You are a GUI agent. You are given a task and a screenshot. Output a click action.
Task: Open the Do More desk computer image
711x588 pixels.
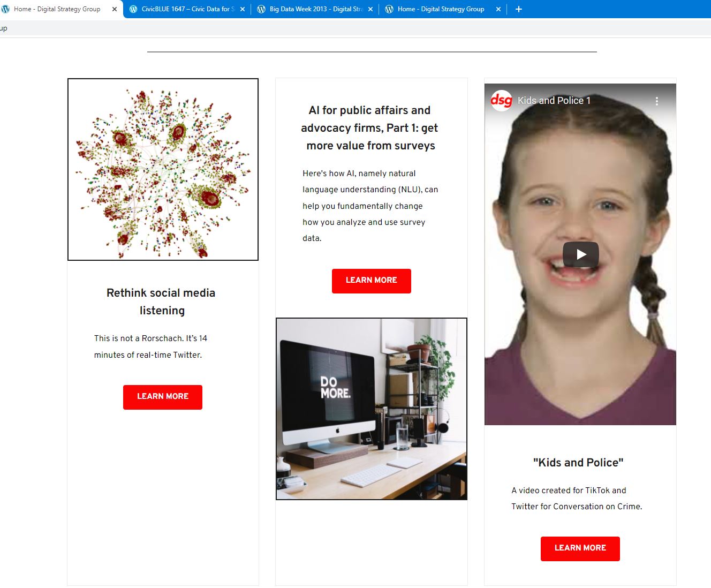point(372,409)
